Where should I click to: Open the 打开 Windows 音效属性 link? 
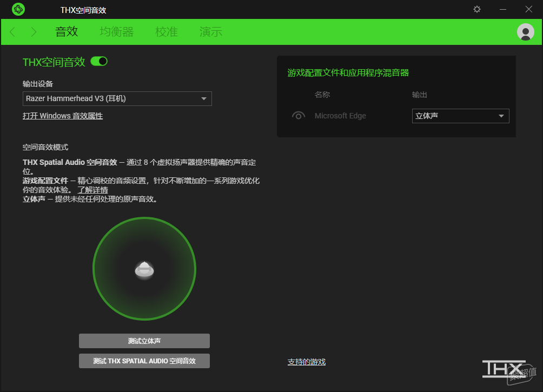click(x=63, y=116)
